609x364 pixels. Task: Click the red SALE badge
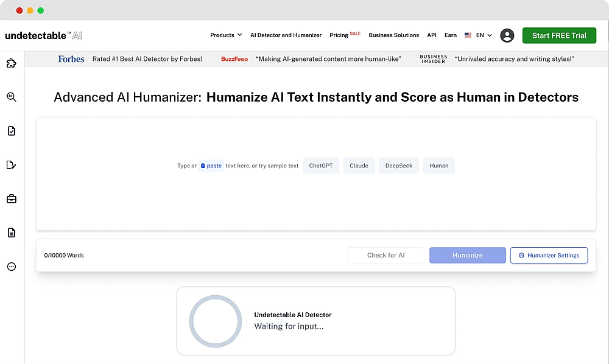[x=355, y=33]
